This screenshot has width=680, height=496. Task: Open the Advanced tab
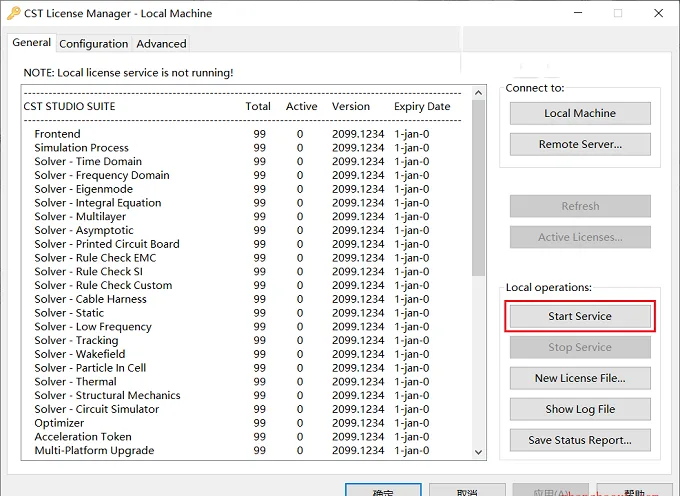[x=161, y=44]
